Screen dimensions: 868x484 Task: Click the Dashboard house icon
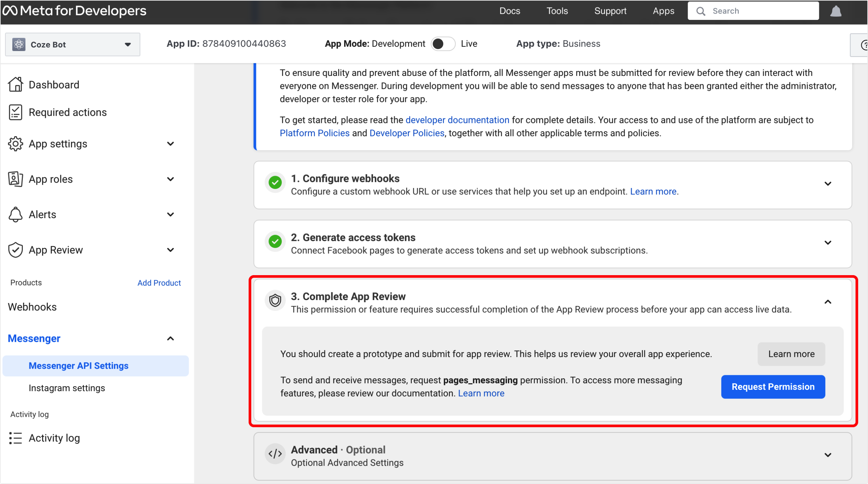16,85
